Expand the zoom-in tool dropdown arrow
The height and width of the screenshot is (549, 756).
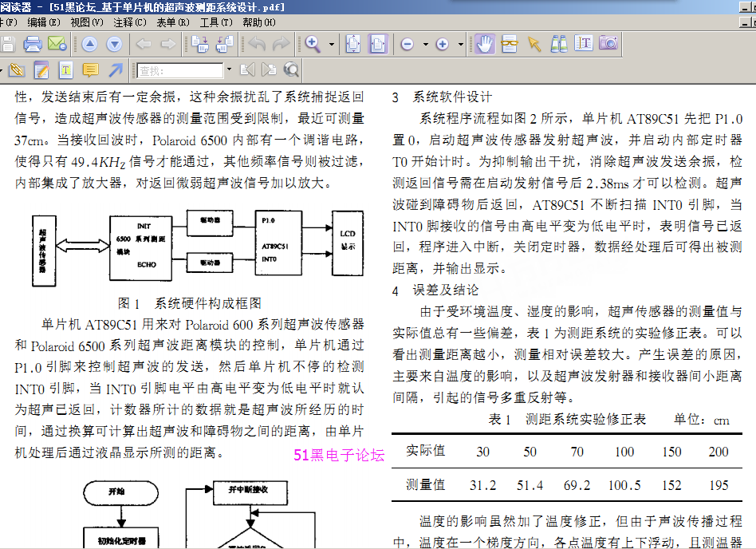(332, 44)
